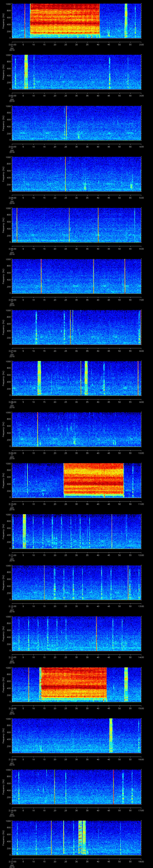This screenshot has height=868, width=153.
Task: Select the spectrogram panel starting at 2:16:00
Action: click(76, 786)
